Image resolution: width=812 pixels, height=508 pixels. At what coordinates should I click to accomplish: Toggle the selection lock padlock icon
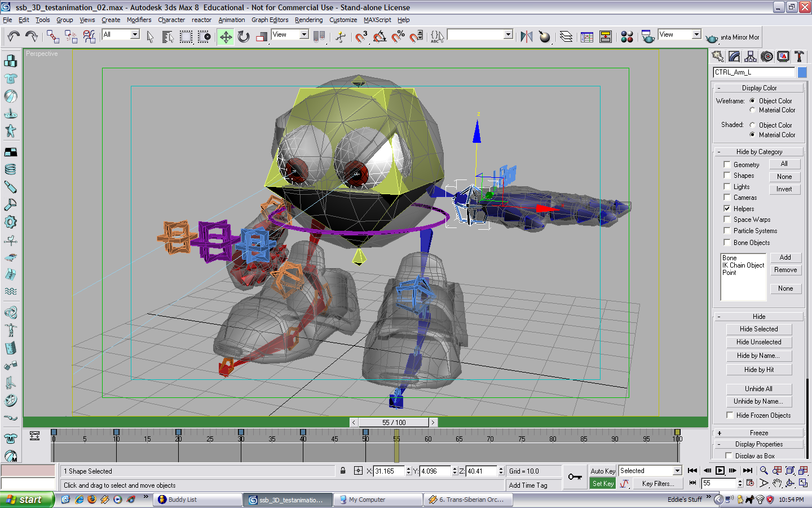[x=343, y=471]
